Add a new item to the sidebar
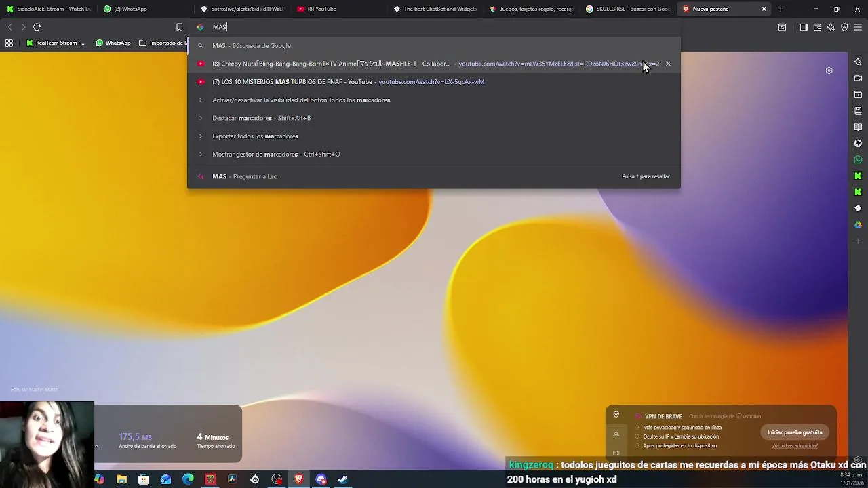868x488 pixels. (858, 241)
